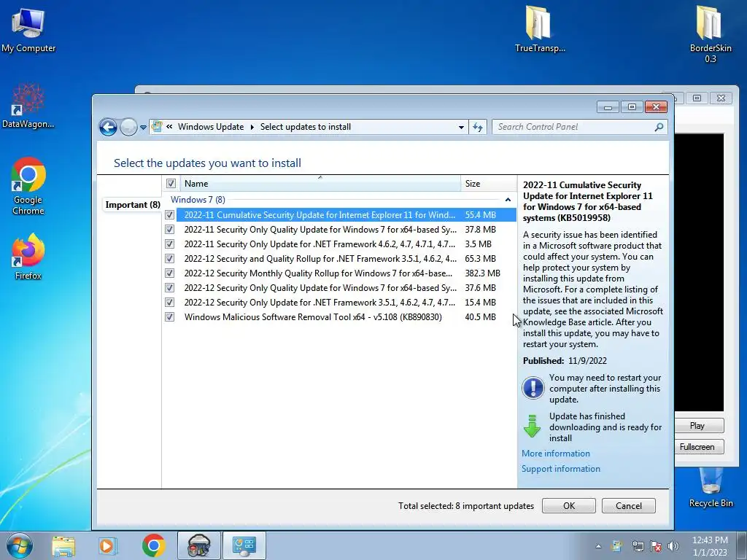
Task: Toggle the select-all checkbox in the header
Action: tap(171, 183)
